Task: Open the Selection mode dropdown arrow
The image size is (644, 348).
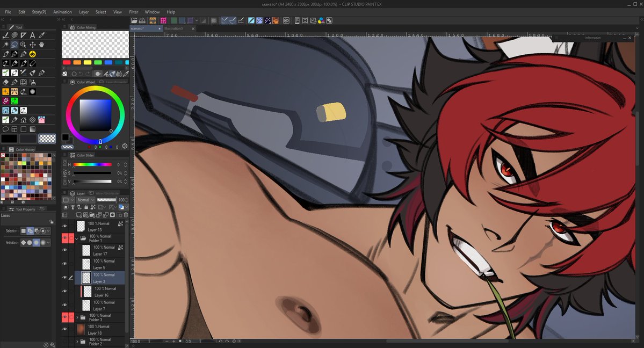Action: (48, 231)
